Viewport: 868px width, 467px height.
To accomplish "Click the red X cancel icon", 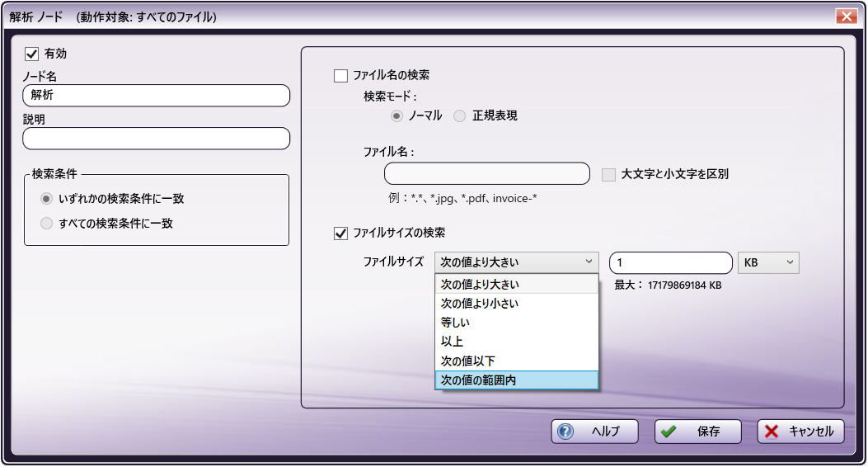I will (x=771, y=432).
